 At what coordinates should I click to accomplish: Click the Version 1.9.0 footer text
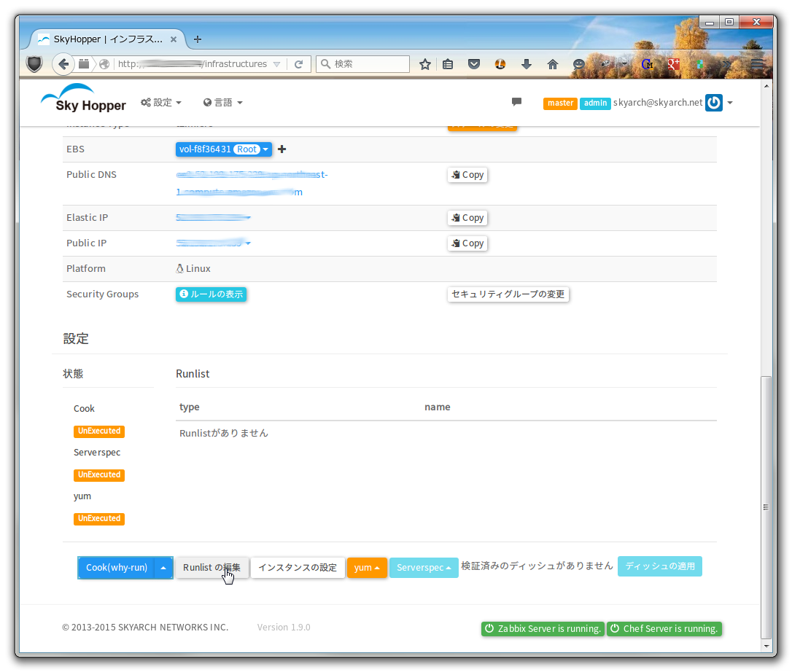click(284, 627)
